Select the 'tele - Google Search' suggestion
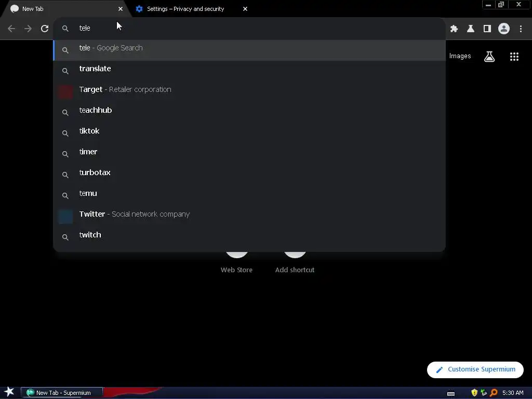Screen dimensions: 532x399 tap(249, 50)
